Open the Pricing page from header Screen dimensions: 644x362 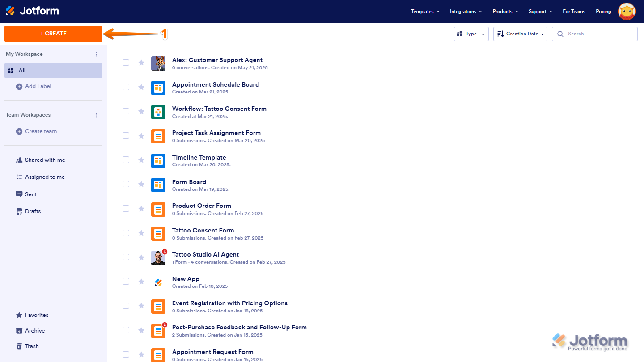tap(603, 11)
